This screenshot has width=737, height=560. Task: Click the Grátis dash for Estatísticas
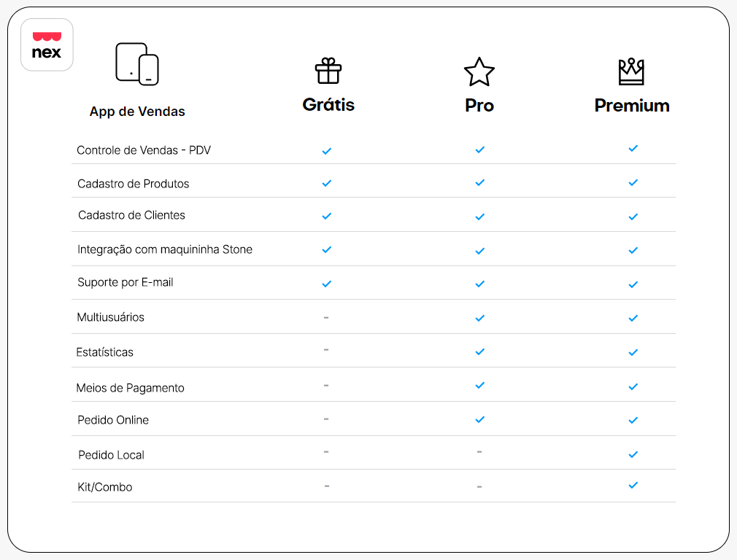pos(326,350)
